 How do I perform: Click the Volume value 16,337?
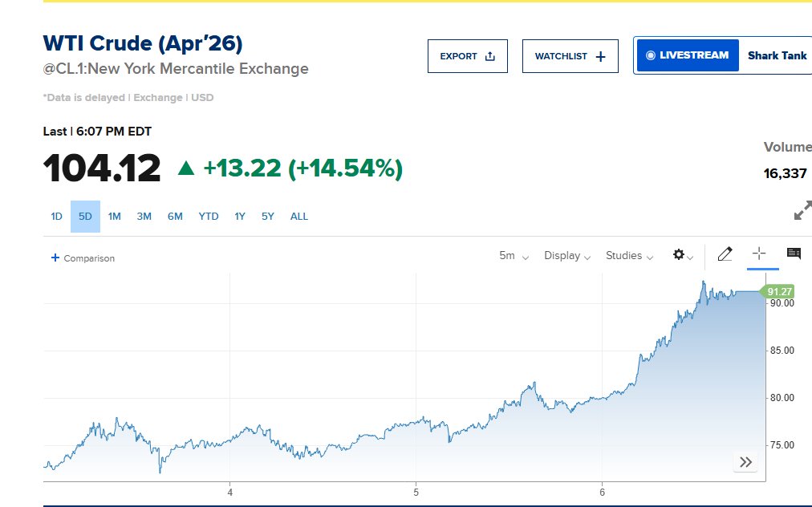tap(785, 173)
